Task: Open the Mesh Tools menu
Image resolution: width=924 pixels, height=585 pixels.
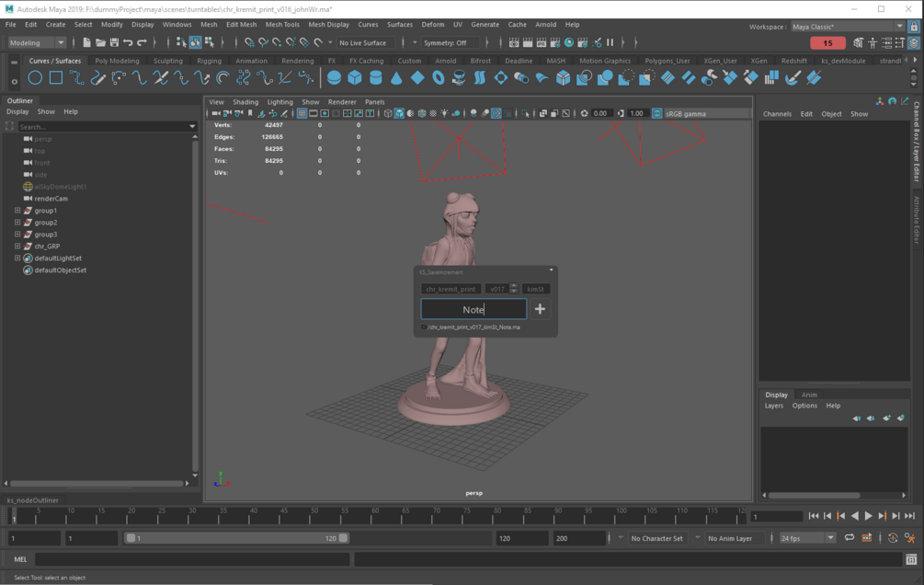Action: tap(282, 25)
